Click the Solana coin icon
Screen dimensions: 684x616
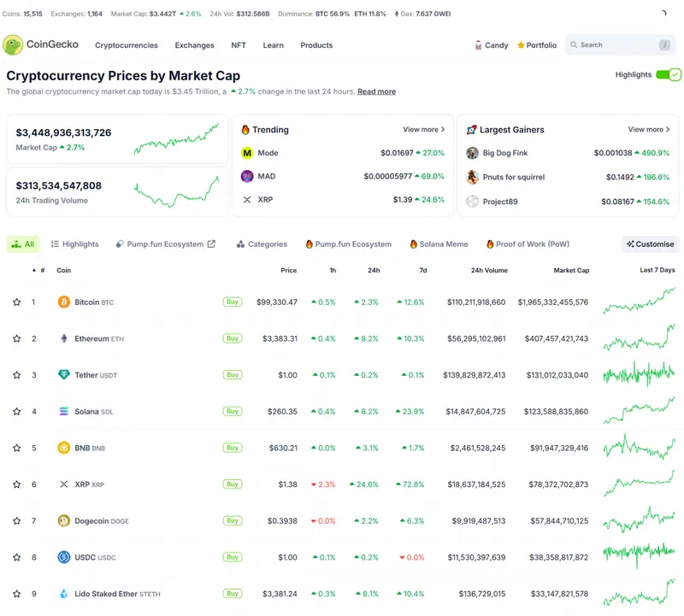click(63, 411)
